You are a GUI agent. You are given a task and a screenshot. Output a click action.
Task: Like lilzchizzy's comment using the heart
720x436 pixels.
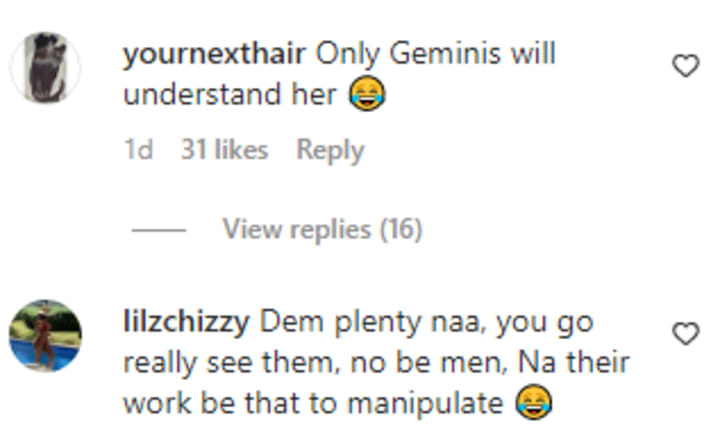[x=686, y=333]
